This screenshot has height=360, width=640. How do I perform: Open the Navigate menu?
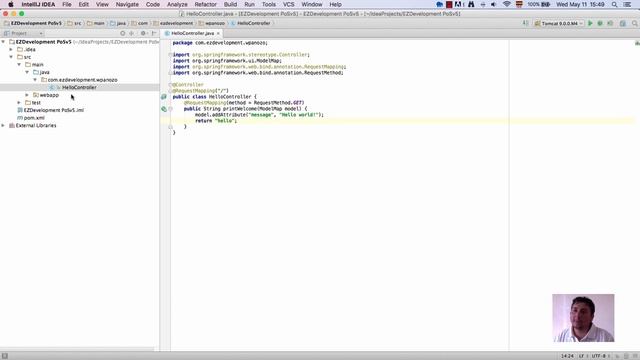click(x=127, y=4)
